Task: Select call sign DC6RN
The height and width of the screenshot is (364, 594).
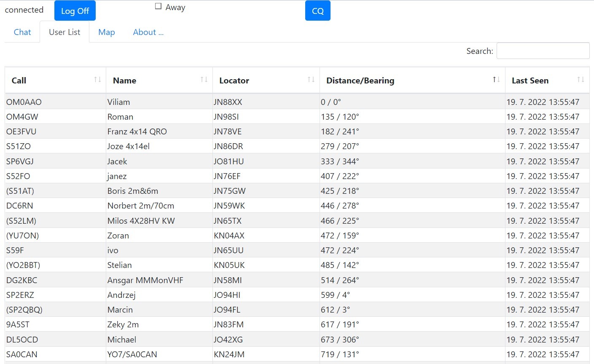Action: 20,206
